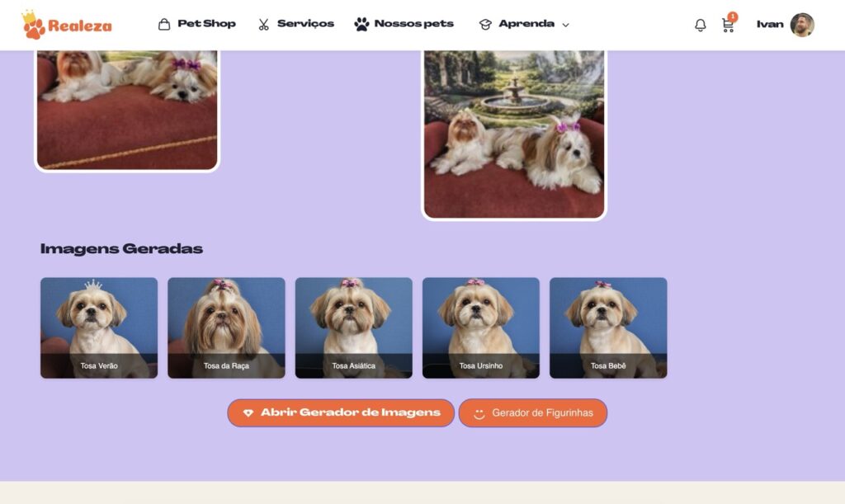Click Ivan's profile avatar
This screenshot has height=504, width=845.
(801, 25)
